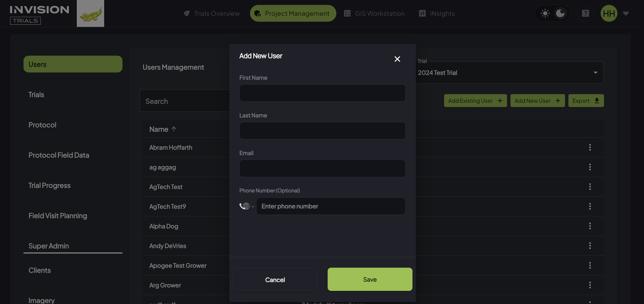The height and width of the screenshot is (304, 644).
Task: Cancel adding new user
Action: coord(275,279)
